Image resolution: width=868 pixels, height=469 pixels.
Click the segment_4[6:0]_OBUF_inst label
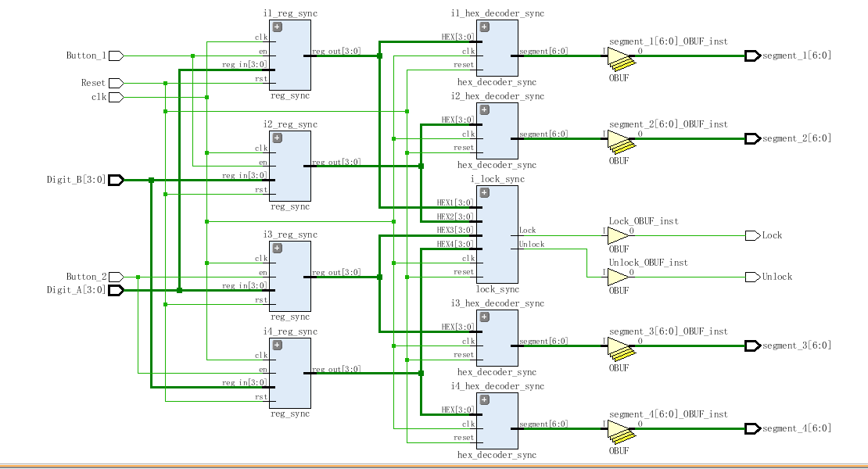[x=668, y=414]
